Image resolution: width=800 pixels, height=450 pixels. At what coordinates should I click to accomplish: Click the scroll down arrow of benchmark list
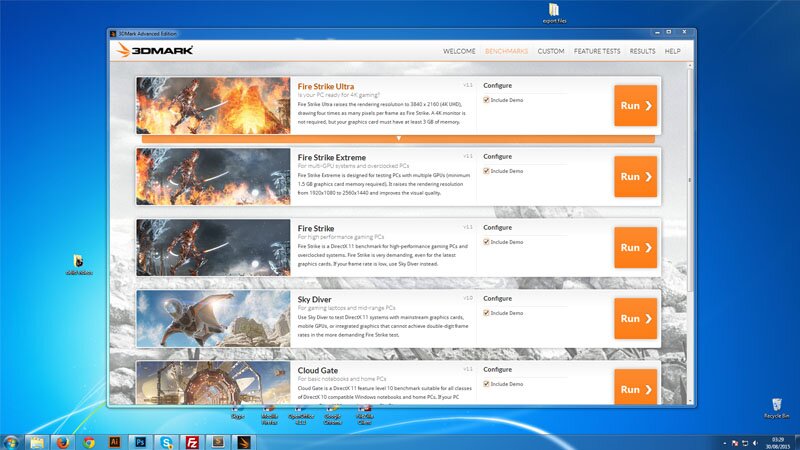click(690, 402)
